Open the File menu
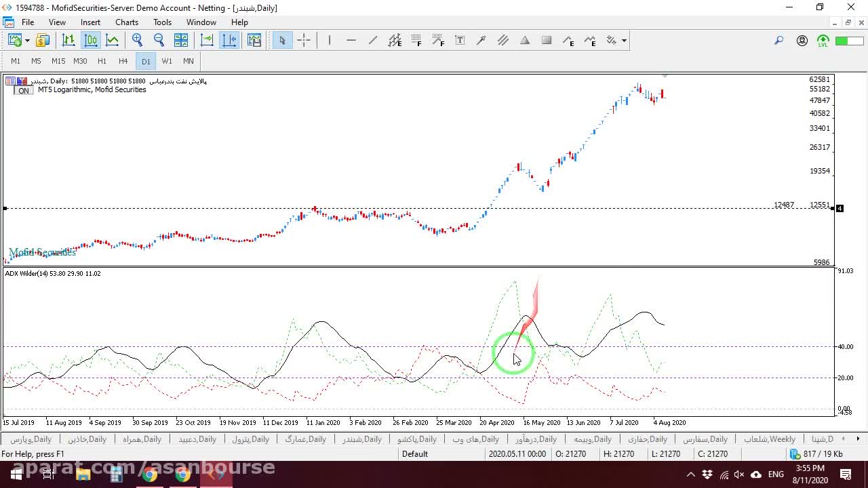The height and width of the screenshot is (488, 868). click(x=28, y=22)
